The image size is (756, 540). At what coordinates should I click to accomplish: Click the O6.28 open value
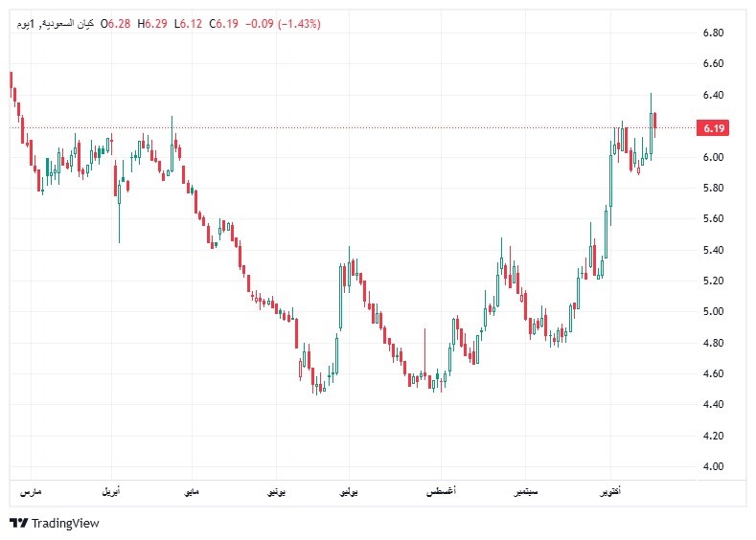(x=118, y=23)
